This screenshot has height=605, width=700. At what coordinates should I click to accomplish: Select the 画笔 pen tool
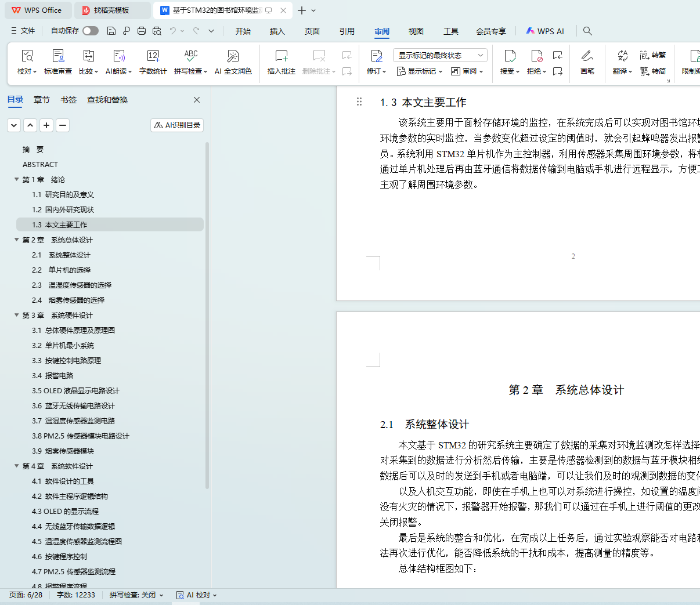coord(587,56)
